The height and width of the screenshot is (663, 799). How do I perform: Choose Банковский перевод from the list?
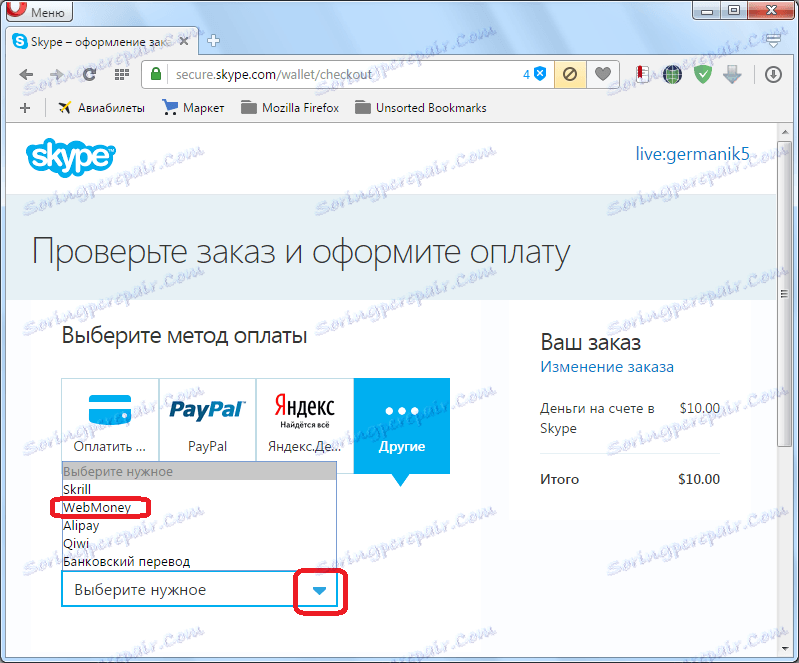point(199,561)
